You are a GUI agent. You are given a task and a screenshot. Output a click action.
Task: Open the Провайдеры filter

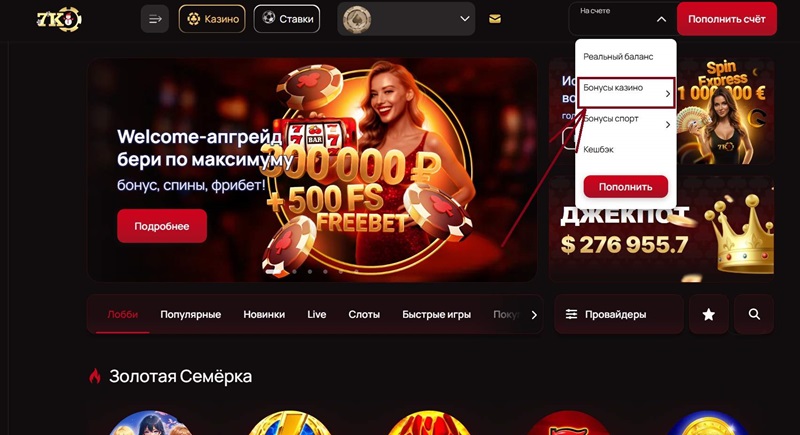[x=618, y=315]
